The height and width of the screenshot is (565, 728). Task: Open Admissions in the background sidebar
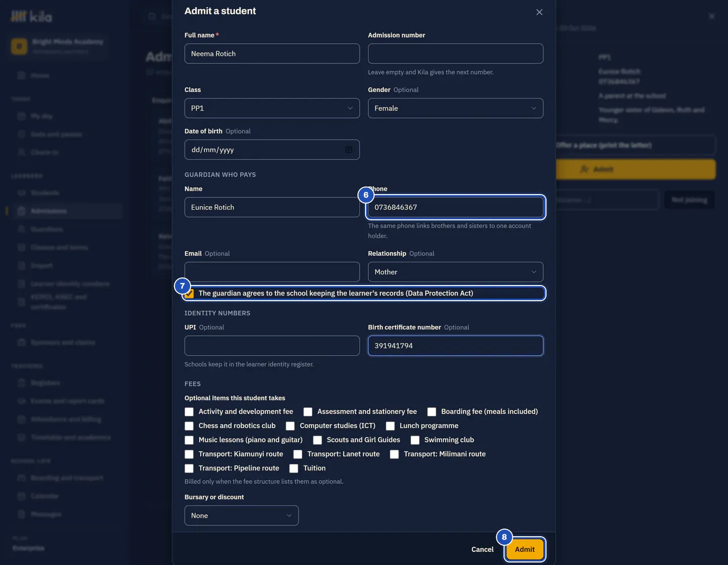65,211
